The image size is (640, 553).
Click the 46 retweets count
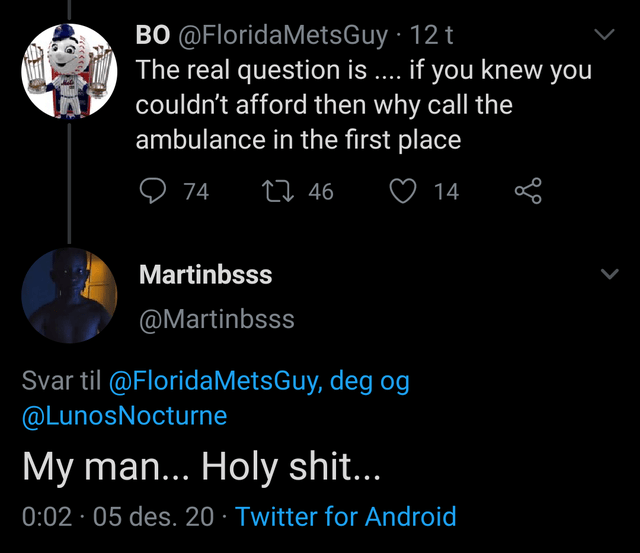coord(320,190)
